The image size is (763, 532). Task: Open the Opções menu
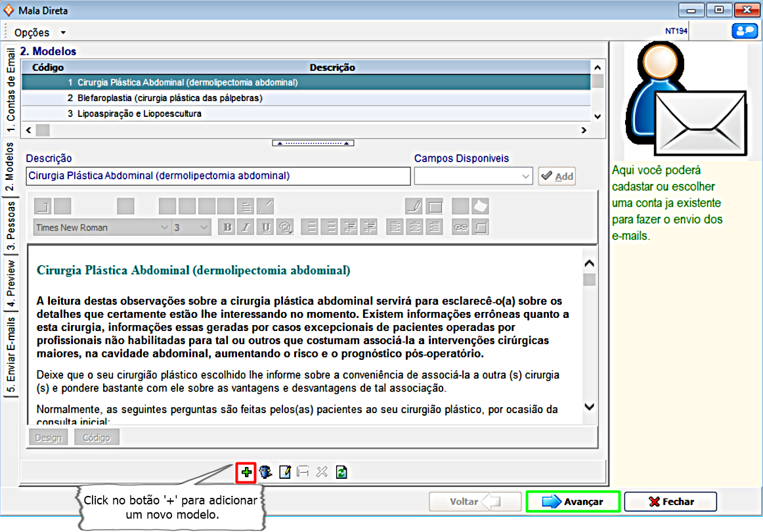(x=40, y=32)
